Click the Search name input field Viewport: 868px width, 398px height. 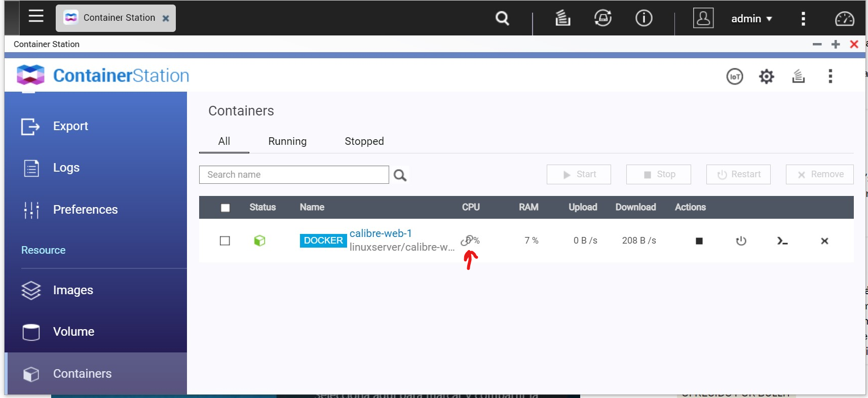294,175
